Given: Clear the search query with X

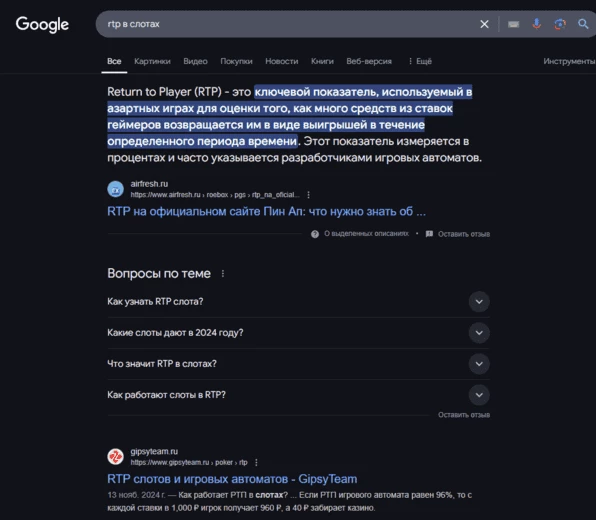Looking at the screenshot, I should click(x=484, y=24).
